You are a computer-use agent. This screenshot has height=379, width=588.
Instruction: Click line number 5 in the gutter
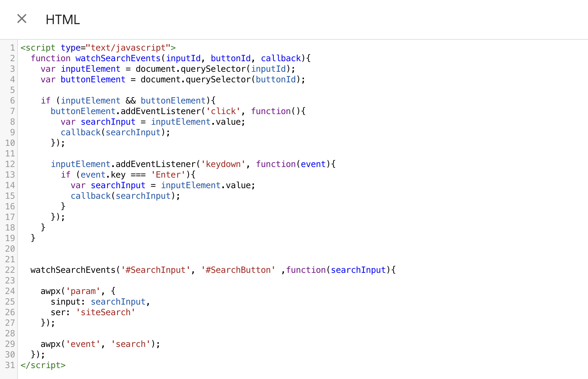tap(12, 90)
